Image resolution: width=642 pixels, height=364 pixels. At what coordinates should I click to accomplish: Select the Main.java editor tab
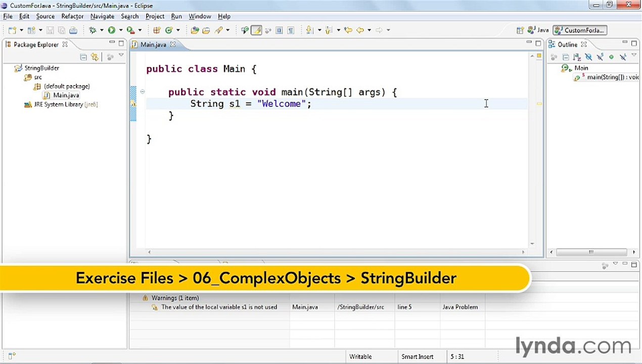(153, 44)
